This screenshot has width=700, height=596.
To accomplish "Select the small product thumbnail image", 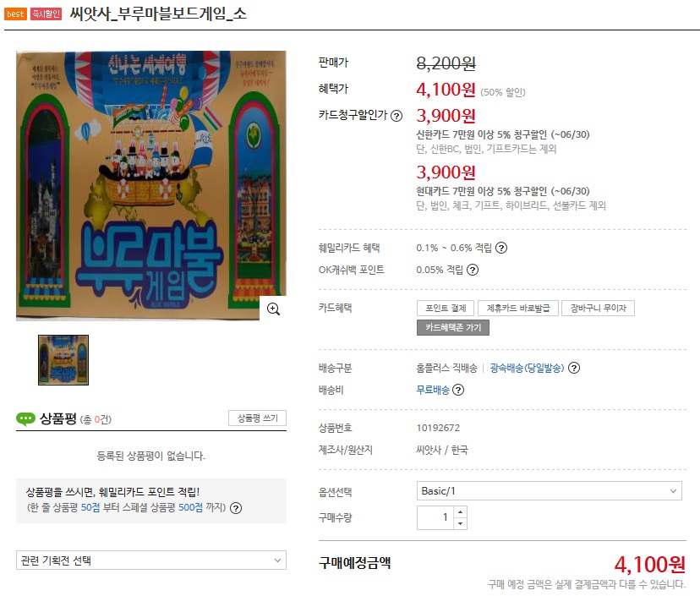I will tap(63, 360).
